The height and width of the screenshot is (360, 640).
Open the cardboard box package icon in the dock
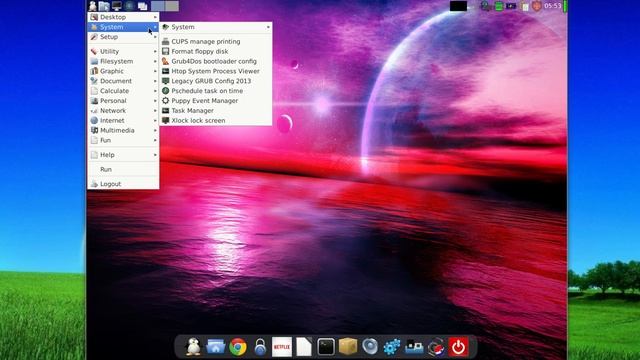click(348, 347)
